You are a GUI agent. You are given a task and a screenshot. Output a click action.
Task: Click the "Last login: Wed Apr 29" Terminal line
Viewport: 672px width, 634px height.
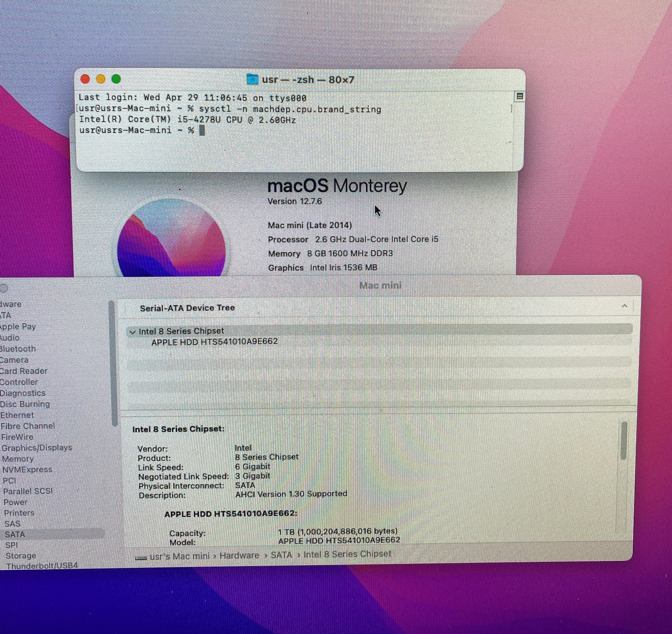coord(192,98)
